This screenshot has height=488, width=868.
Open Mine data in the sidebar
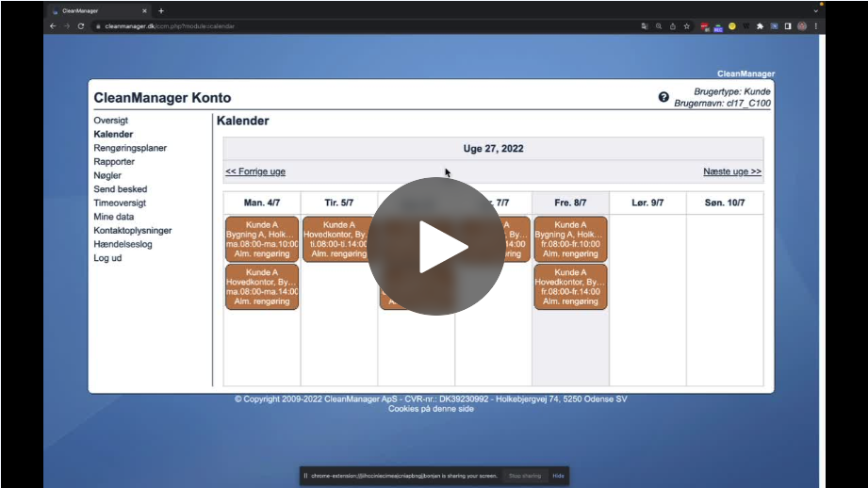pos(113,217)
